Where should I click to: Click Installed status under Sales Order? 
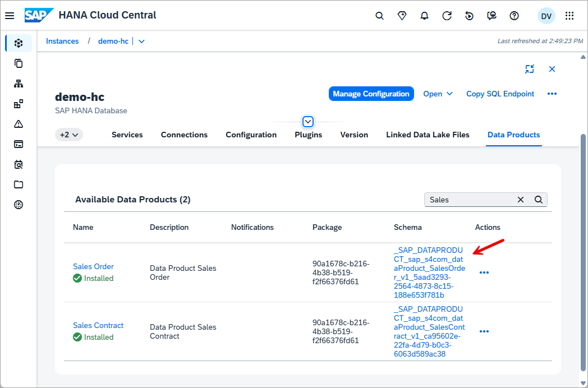[x=93, y=278]
